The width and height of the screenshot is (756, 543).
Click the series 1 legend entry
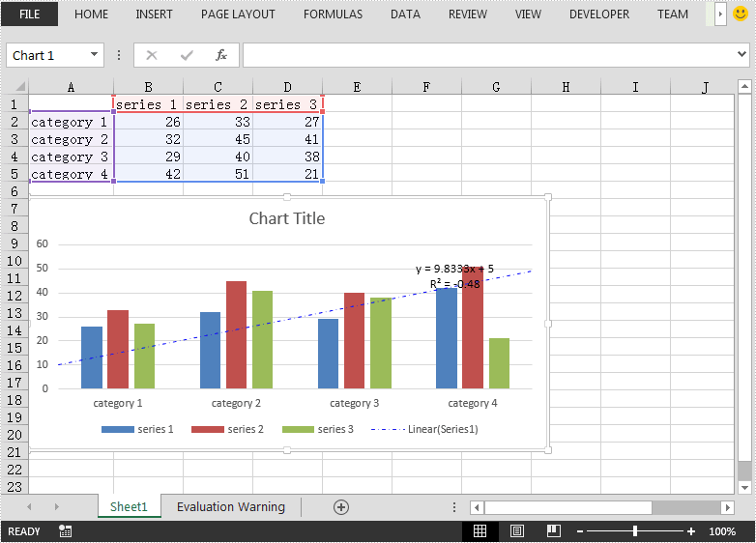137,429
